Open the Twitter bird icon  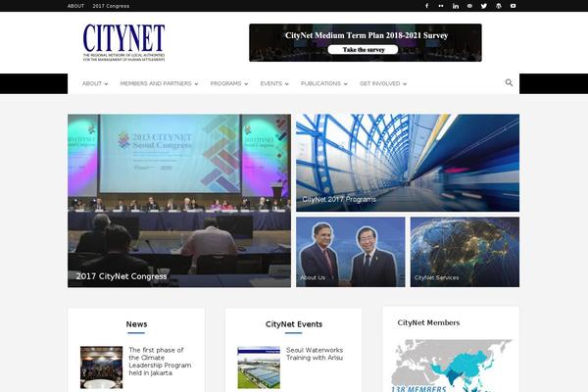(x=484, y=6)
